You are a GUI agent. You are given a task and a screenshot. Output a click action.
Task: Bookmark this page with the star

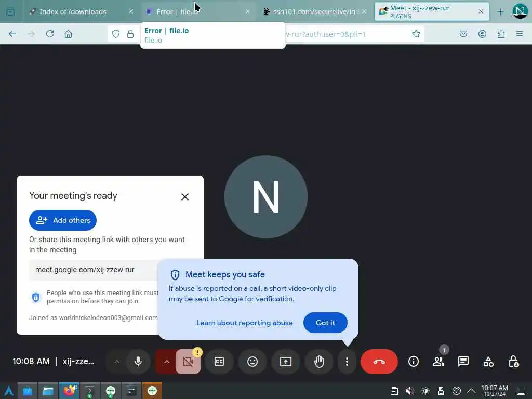pos(416,34)
